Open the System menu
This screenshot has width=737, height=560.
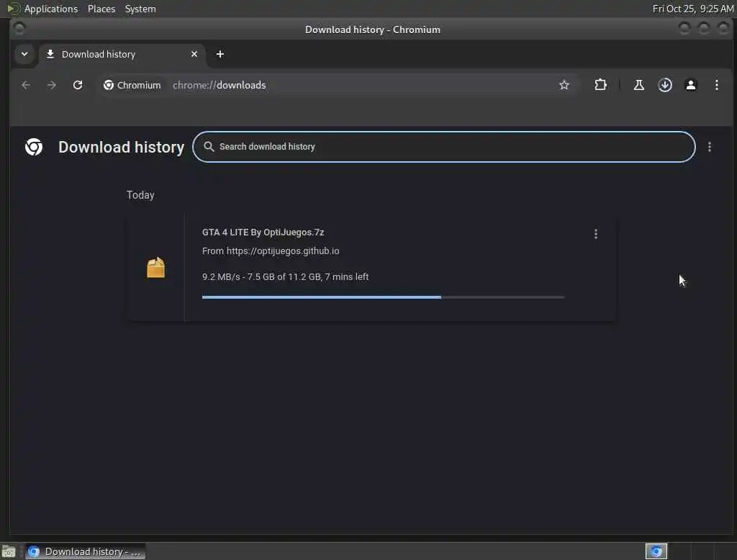point(140,9)
